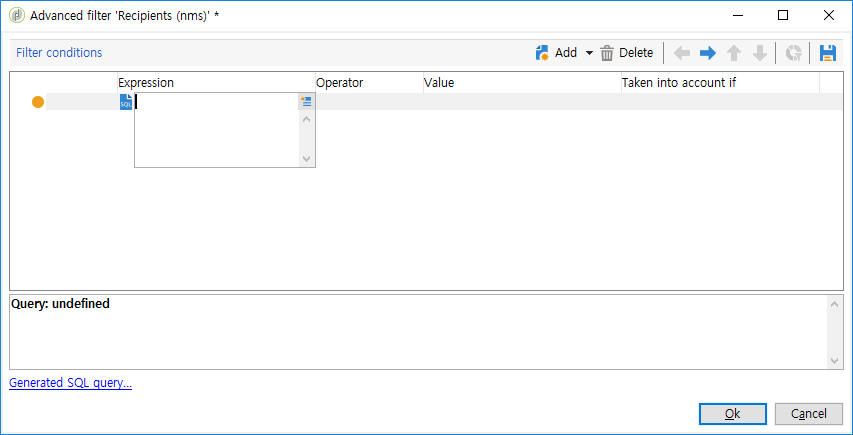Click the blue right arrow icon
853x435 pixels.
click(708, 53)
